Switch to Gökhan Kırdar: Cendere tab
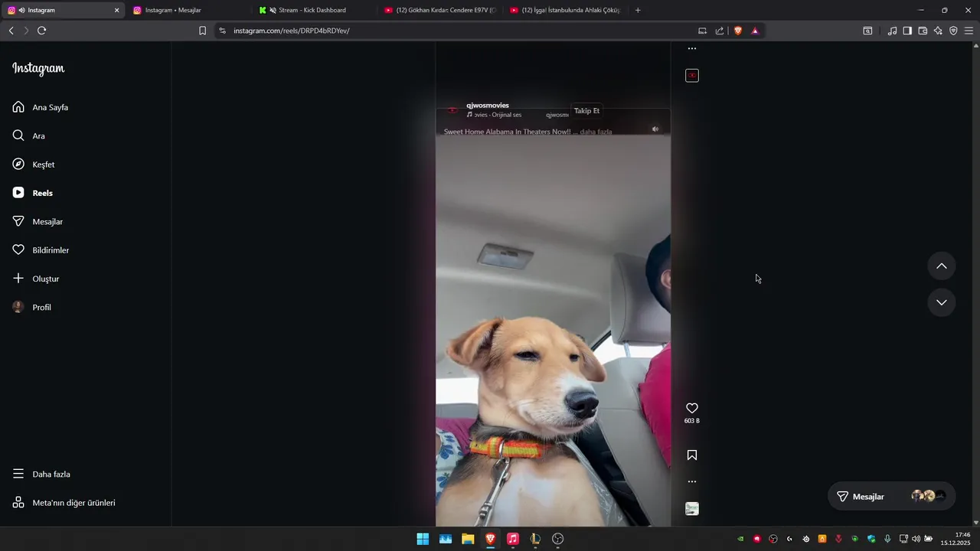The image size is (980, 551). (x=440, y=10)
